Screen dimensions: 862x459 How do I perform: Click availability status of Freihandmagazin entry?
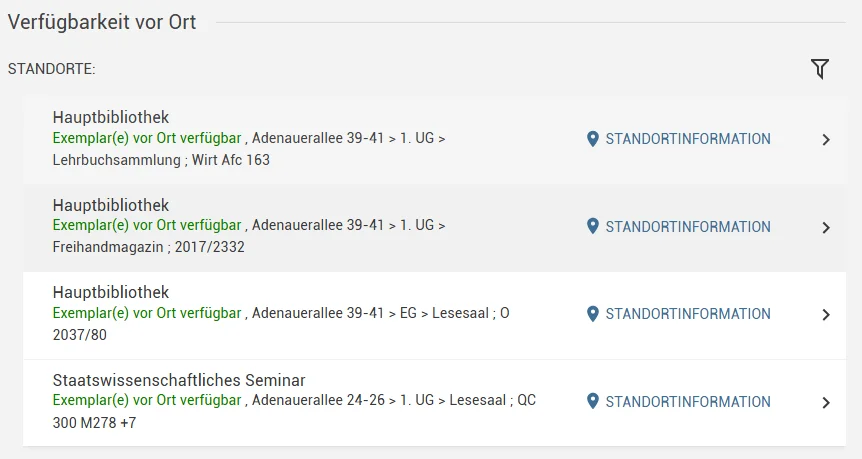click(147, 225)
